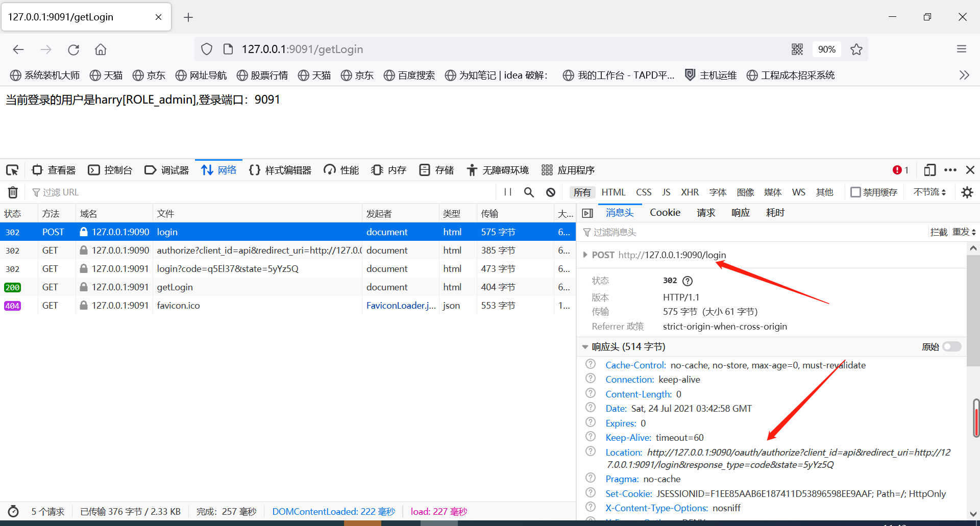Reload the current page

pyautogui.click(x=73, y=49)
